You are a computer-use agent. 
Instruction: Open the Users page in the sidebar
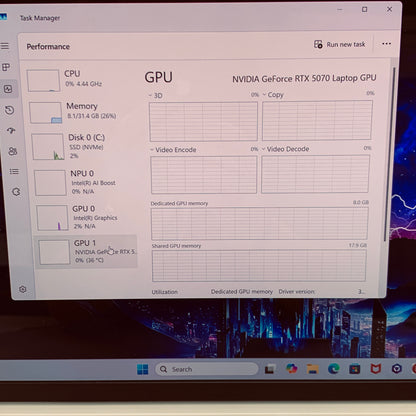click(x=13, y=151)
